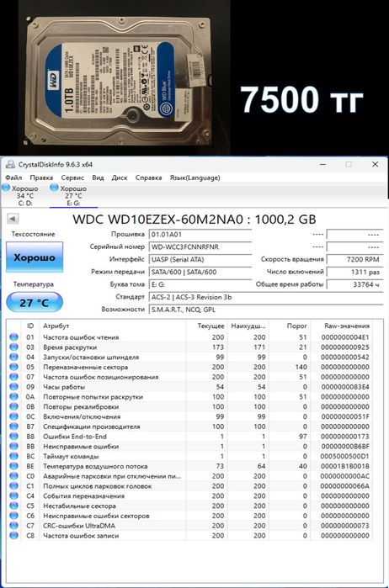Click status icon for attribute 07
The height and width of the screenshot is (588, 389).
[x=13, y=377]
